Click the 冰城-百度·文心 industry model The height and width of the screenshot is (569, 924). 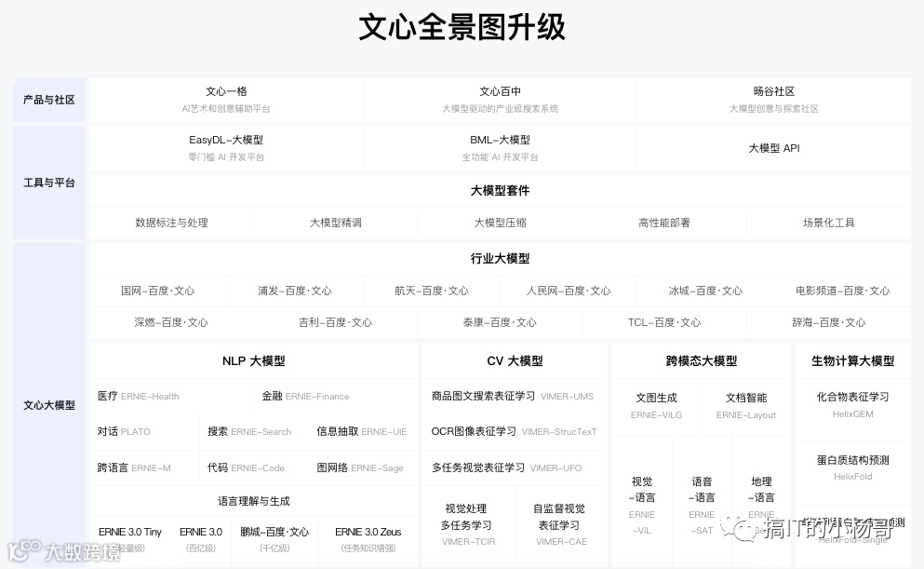point(705,291)
